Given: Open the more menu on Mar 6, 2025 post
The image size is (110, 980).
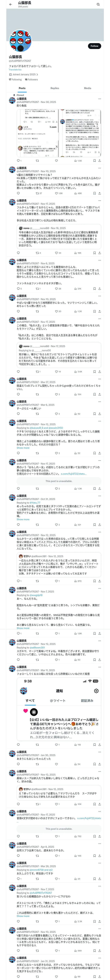Looking at the screenshot, I should click(x=99, y=402).
